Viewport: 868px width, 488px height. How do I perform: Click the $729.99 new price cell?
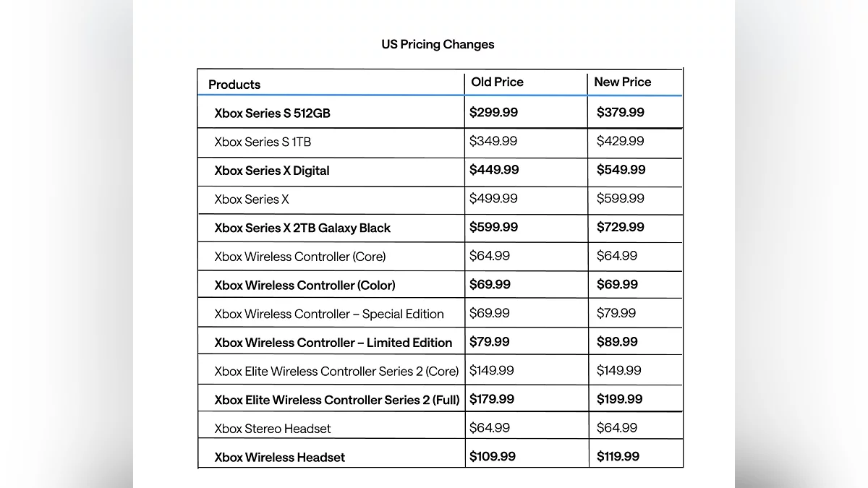[x=620, y=227]
